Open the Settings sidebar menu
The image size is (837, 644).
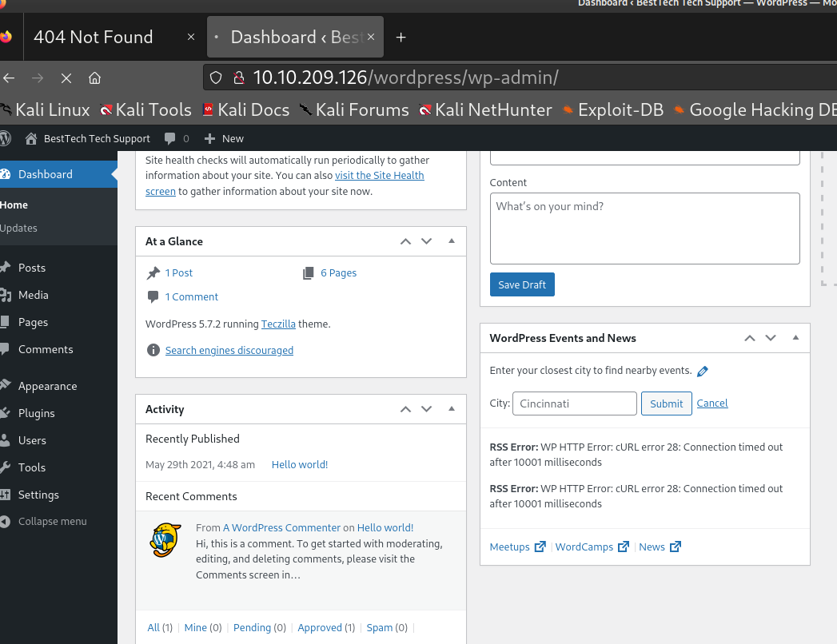[x=38, y=495]
